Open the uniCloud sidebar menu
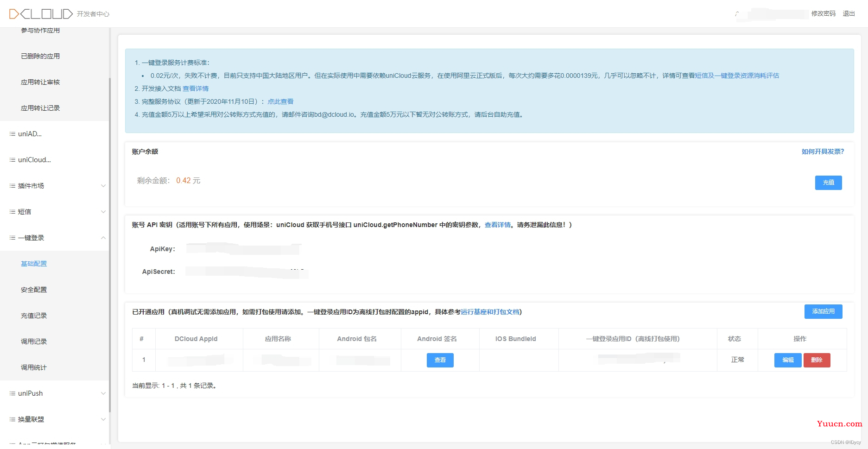Image resolution: width=868 pixels, height=449 pixels. point(54,160)
